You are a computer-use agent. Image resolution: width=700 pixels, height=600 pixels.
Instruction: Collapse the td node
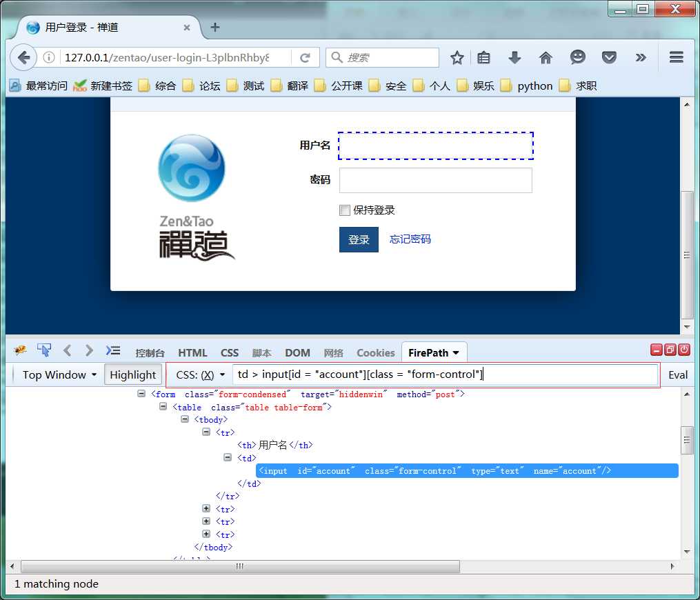[x=228, y=457]
